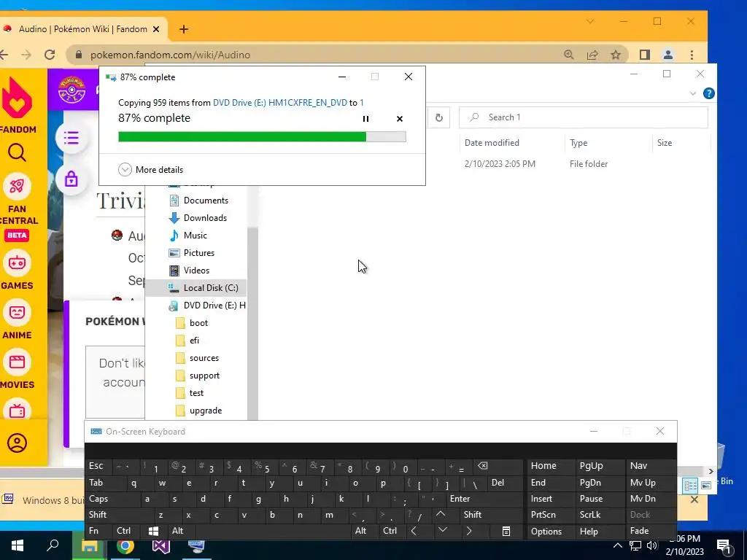The width and height of the screenshot is (747, 560).
Task: Open Chrome tab search chevron
Action: point(589,21)
